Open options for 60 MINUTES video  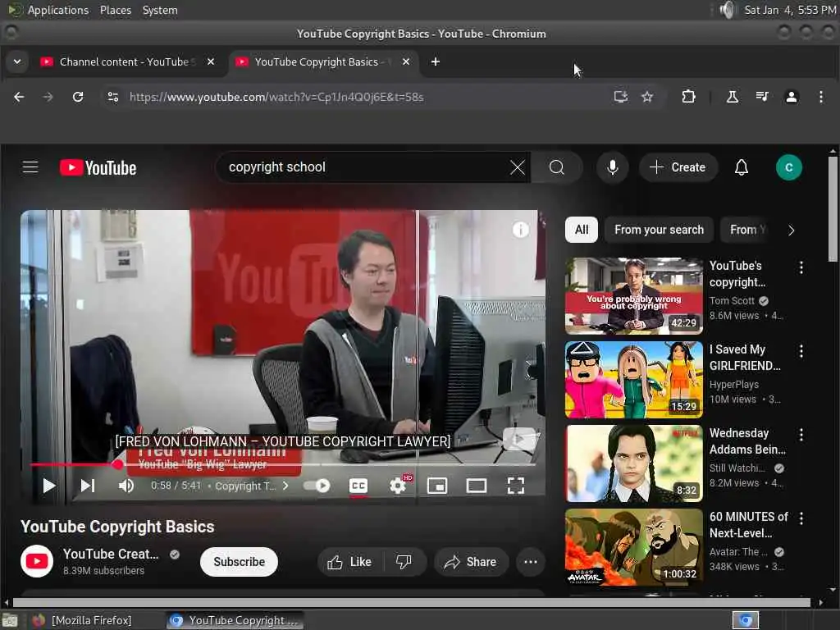click(x=801, y=518)
